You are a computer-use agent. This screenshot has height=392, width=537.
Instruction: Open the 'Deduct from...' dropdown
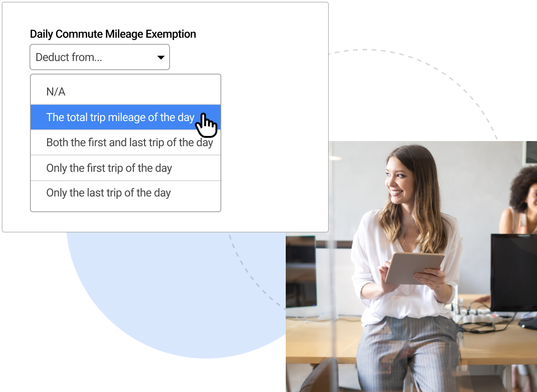point(100,57)
